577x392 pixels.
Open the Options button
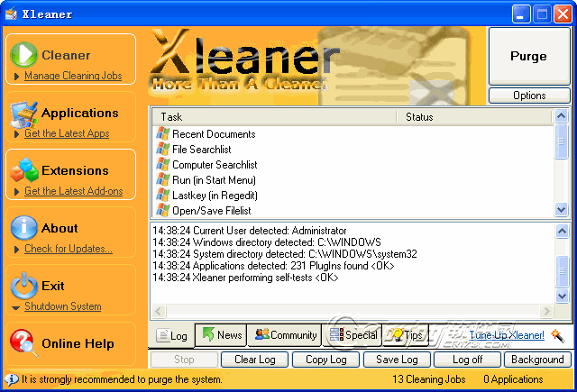pos(529,96)
